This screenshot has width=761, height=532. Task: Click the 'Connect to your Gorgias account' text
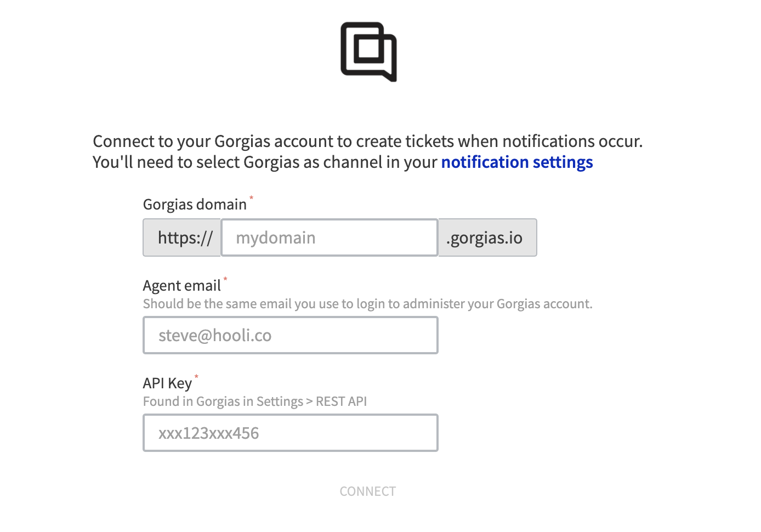coord(367,142)
